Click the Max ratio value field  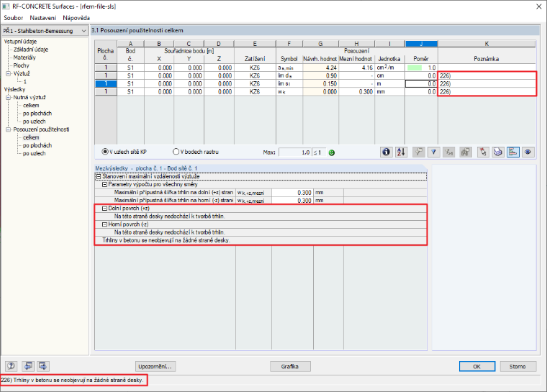click(295, 152)
